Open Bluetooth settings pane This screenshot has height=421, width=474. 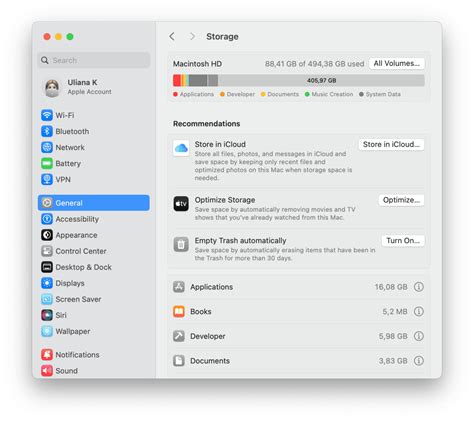[93, 131]
